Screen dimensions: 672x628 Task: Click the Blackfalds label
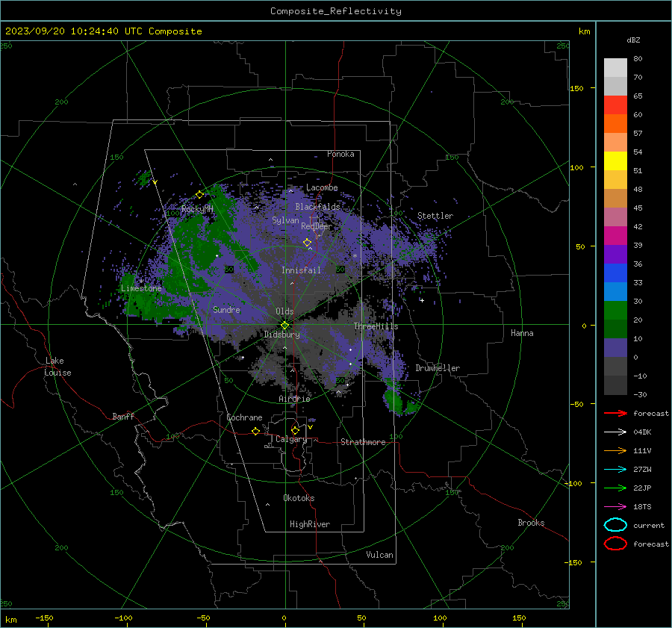coord(317,207)
